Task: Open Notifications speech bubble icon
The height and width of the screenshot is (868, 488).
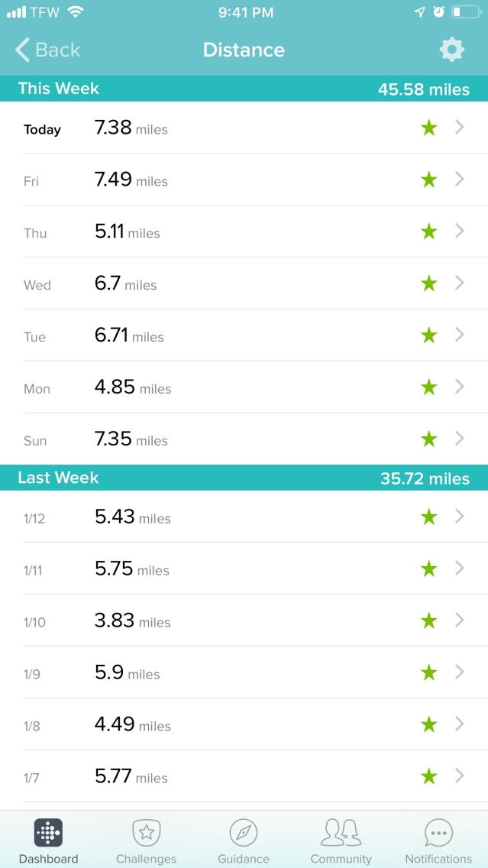Action: (x=438, y=833)
